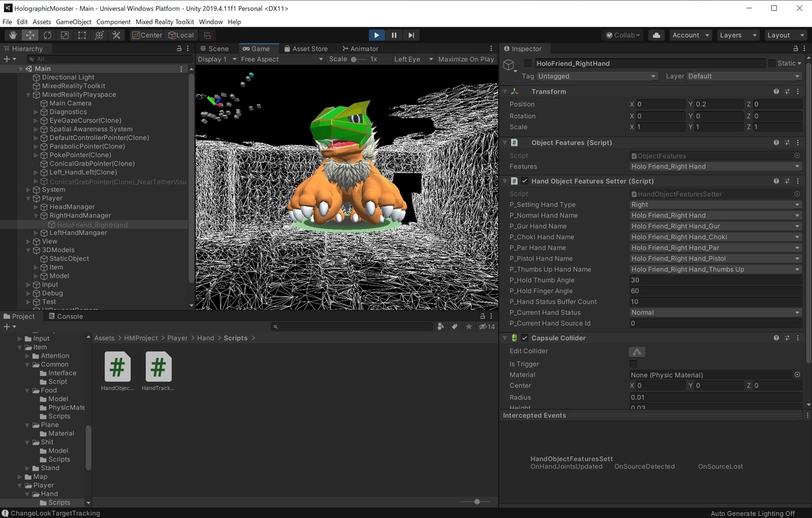
Task: Toggle Local/Global handle rotation button
Action: click(x=181, y=35)
